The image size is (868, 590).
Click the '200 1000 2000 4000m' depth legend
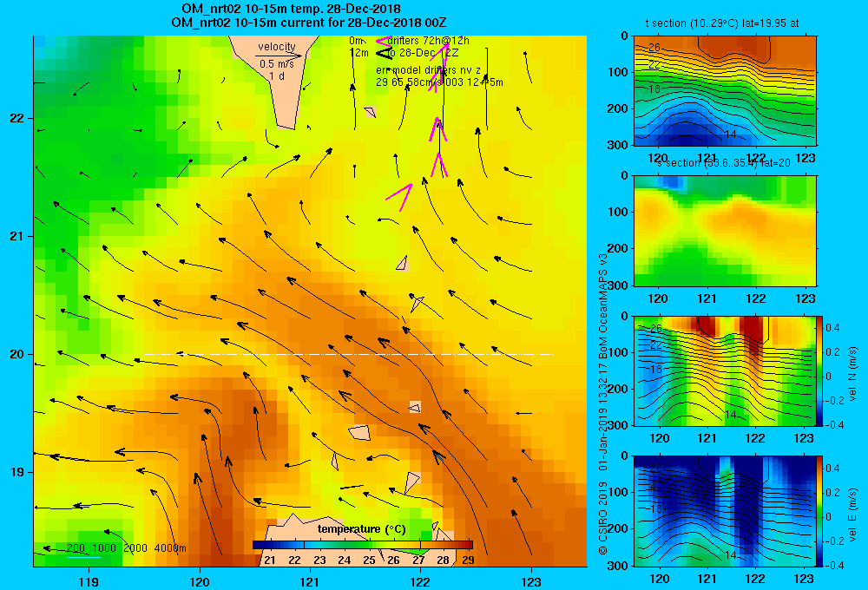(x=126, y=548)
